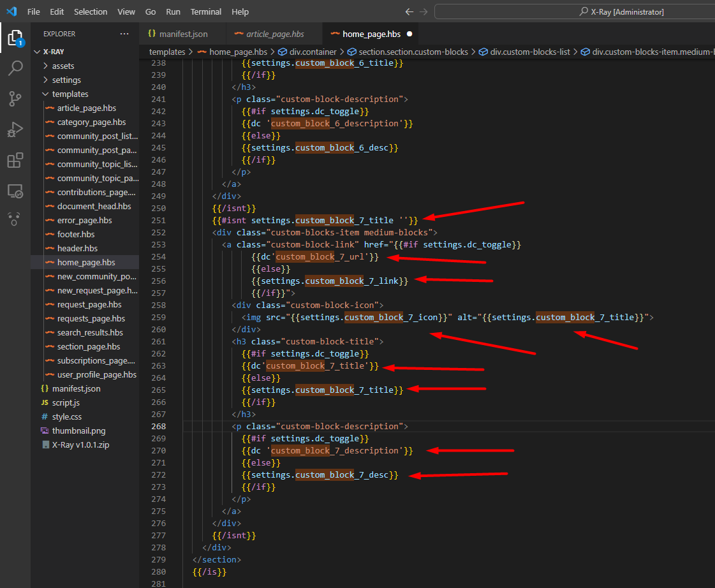Expand the settings folder
Viewport: 715px width, 588px height.
point(66,80)
